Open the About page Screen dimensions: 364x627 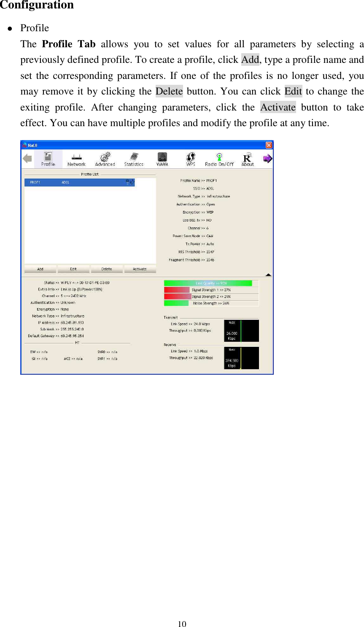tap(247, 159)
